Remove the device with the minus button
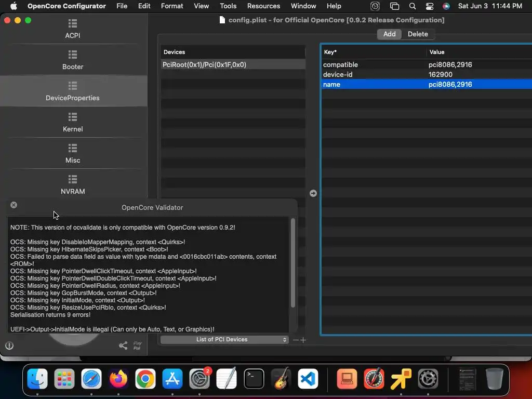This screenshot has height=399, width=532. pyautogui.click(x=296, y=340)
